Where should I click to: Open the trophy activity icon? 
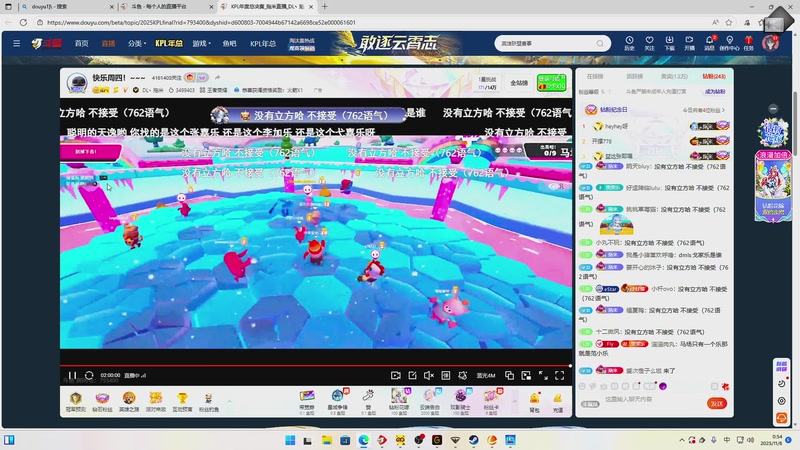[x=182, y=402]
